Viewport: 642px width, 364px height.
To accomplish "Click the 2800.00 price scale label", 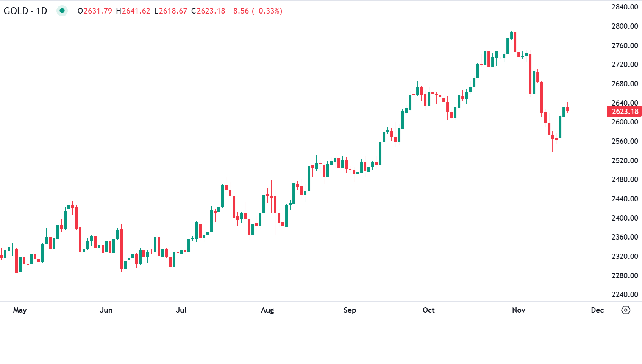I will click(625, 26).
